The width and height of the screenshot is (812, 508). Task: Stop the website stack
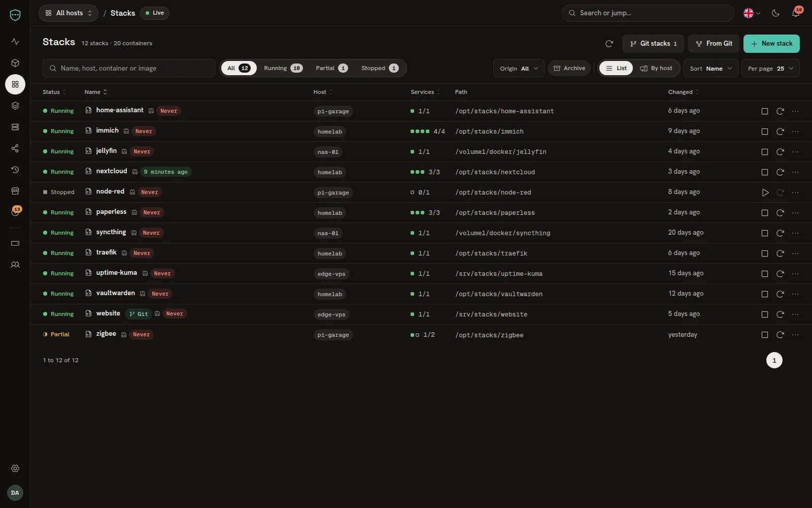point(765,314)
